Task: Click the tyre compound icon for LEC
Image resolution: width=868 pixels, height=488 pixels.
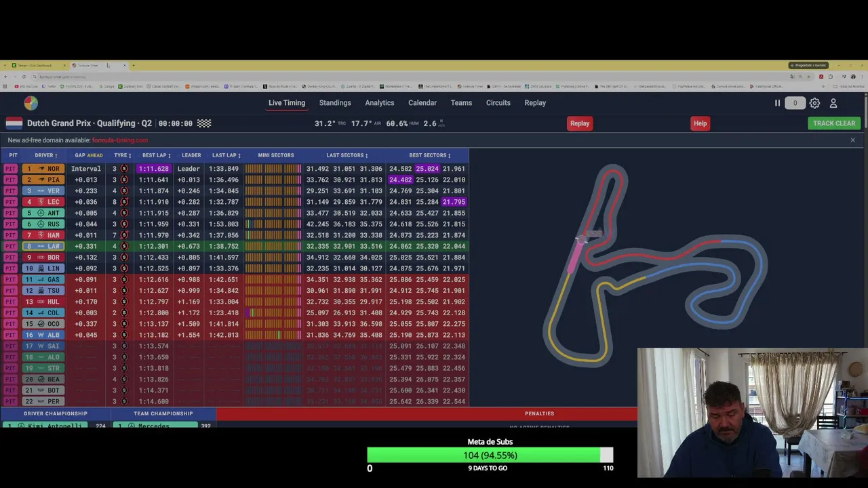Action: click(124, 202)
